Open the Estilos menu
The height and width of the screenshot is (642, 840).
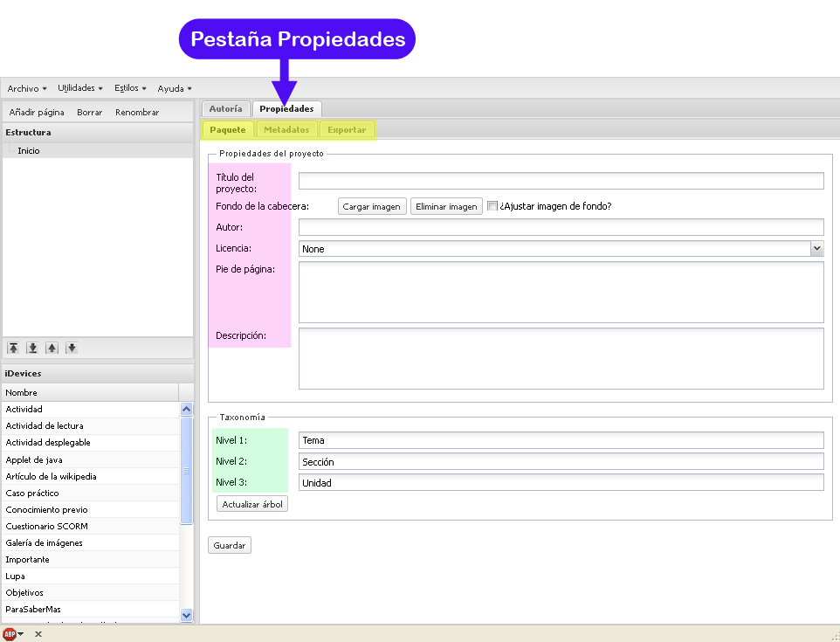130,88
